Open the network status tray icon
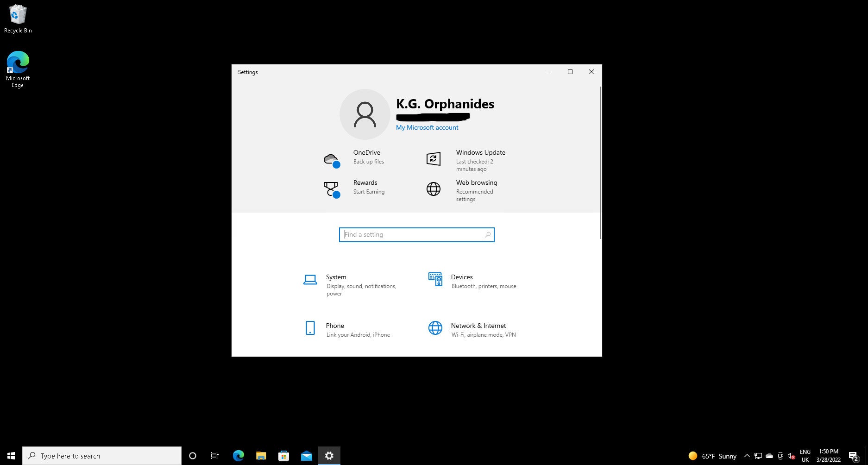Image resolution: width=868 pixels, height=465 pixels. (x=758, y=456)
